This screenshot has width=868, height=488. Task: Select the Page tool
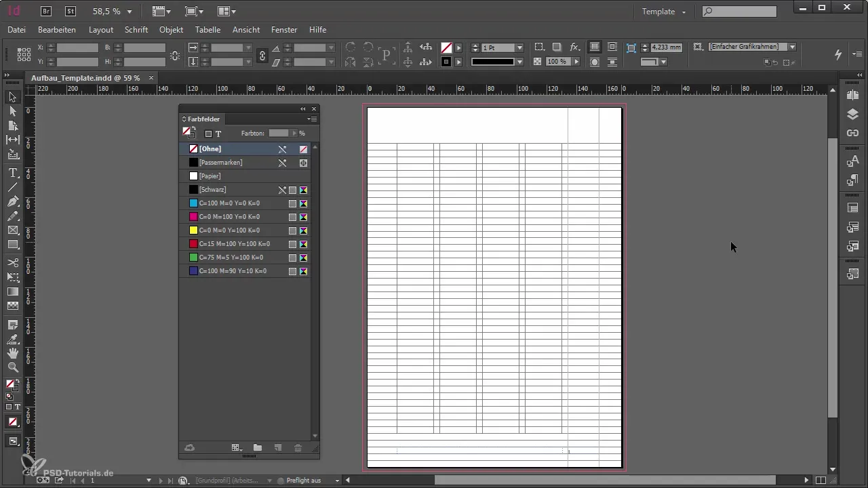pos(13,125)
